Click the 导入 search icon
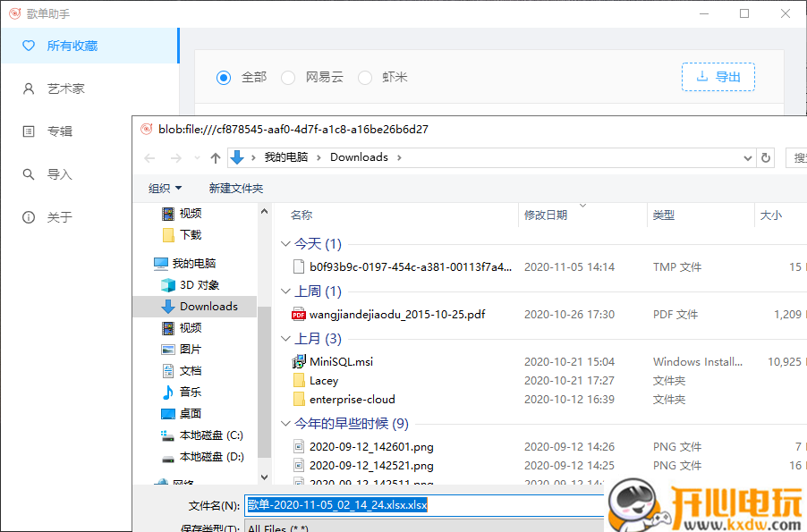Viewport: 807px width, 532px height. click(x=29, y=174)
